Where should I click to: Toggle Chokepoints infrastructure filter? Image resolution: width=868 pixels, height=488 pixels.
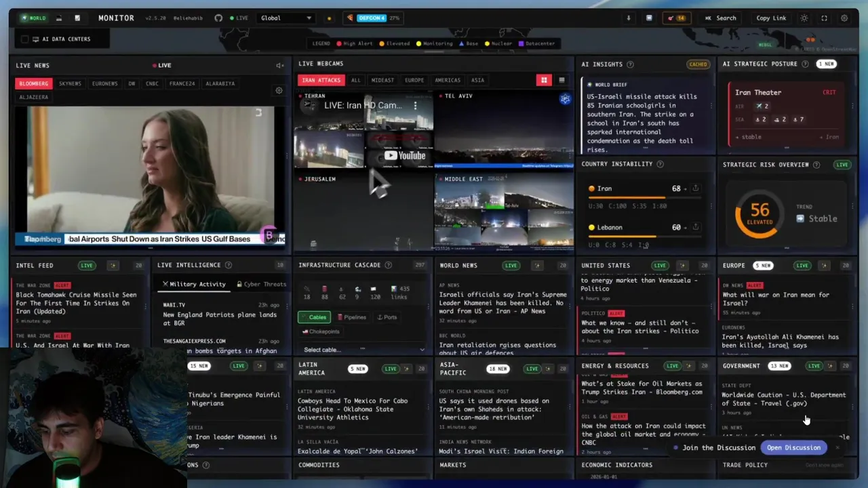[x=320, y=331]
